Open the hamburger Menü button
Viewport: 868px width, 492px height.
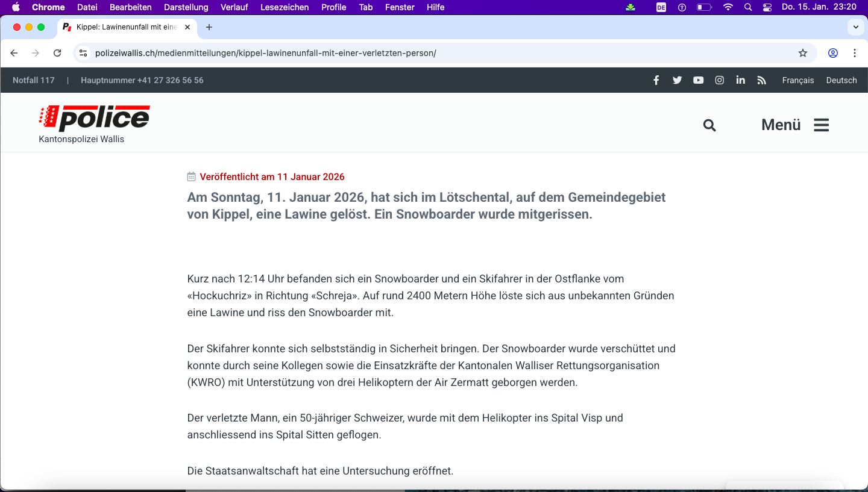tap(795, 125)
